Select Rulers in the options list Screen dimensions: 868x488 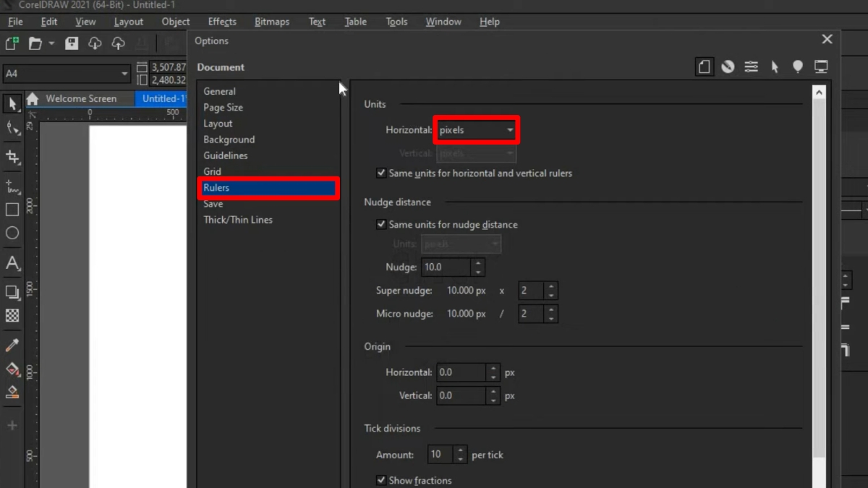point(268,188)
